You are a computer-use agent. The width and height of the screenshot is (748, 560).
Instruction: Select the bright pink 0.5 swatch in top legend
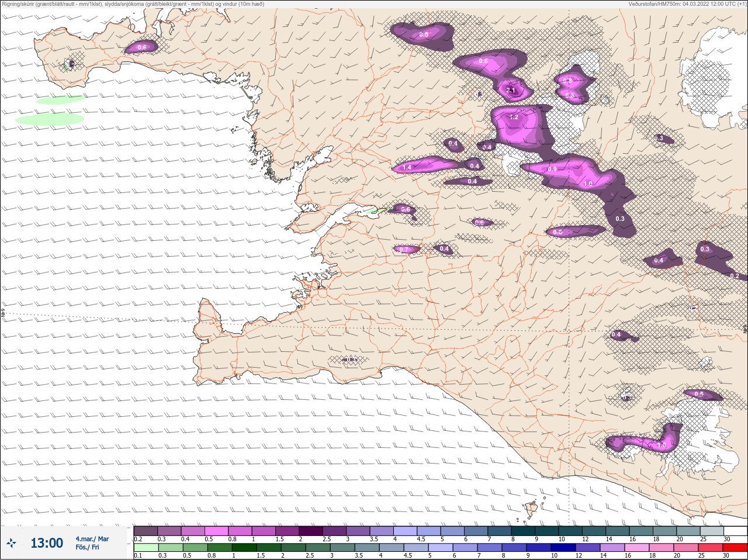pos(216,531)
